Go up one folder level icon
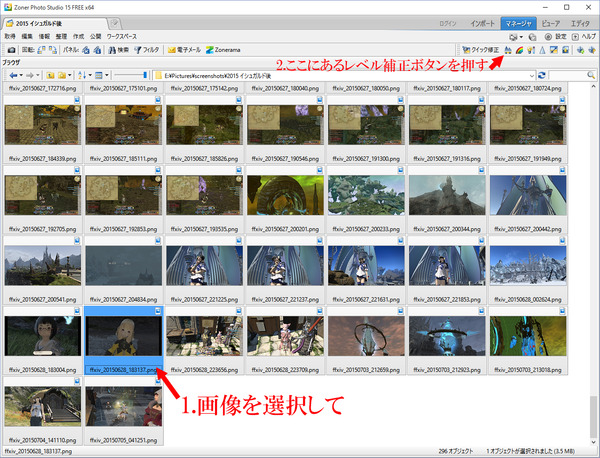Viewport: 600px width, 458px height. (50, 75)
